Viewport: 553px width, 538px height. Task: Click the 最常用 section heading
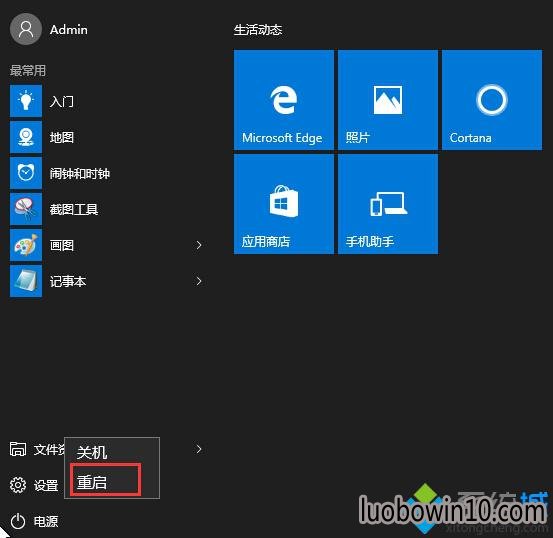(28, 70)
